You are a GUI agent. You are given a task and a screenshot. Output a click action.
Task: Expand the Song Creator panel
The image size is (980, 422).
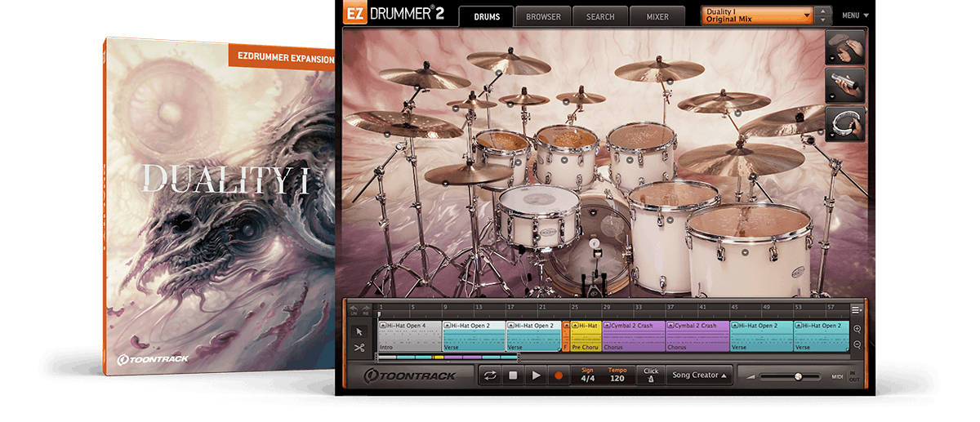pos(699,375)
